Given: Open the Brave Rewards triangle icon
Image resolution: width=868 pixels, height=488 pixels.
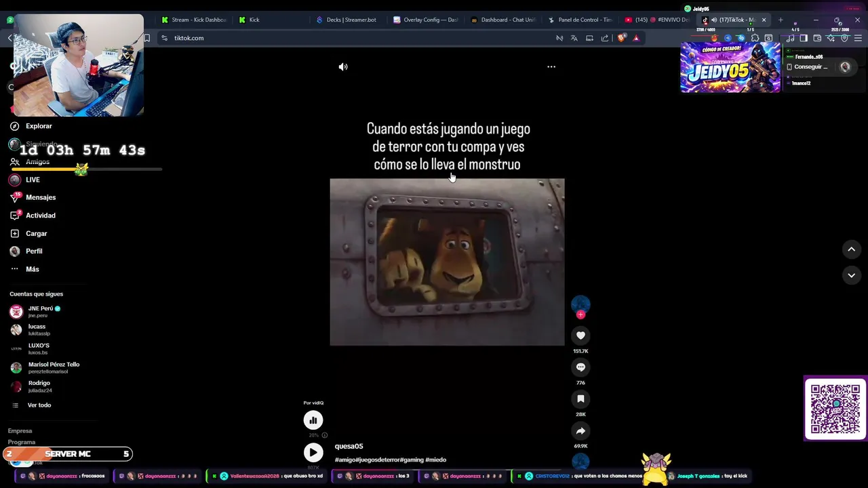Looking at the screenshot, I should coord(636,38).
